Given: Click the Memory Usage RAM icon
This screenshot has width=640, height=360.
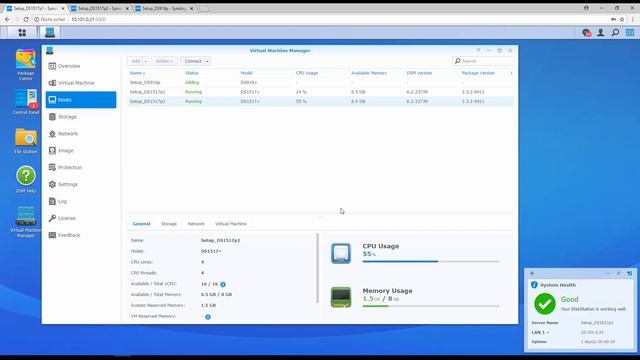Looking at the screenshot, I should coord(341,297).
